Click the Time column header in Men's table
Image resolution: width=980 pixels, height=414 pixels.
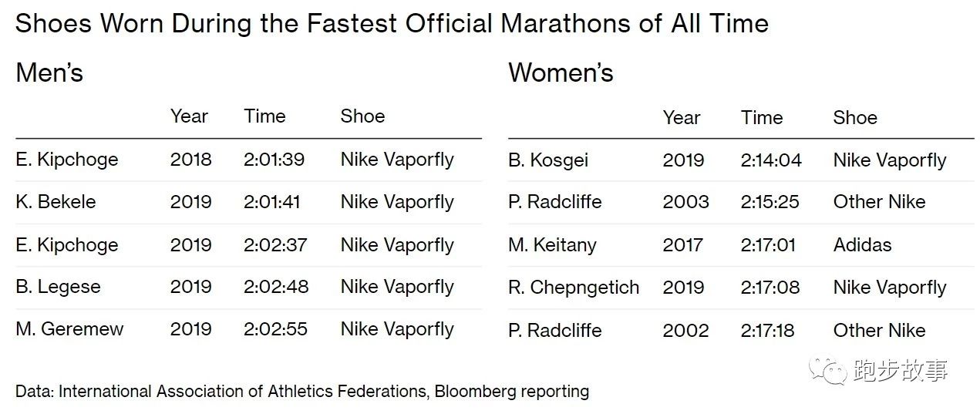264,116
